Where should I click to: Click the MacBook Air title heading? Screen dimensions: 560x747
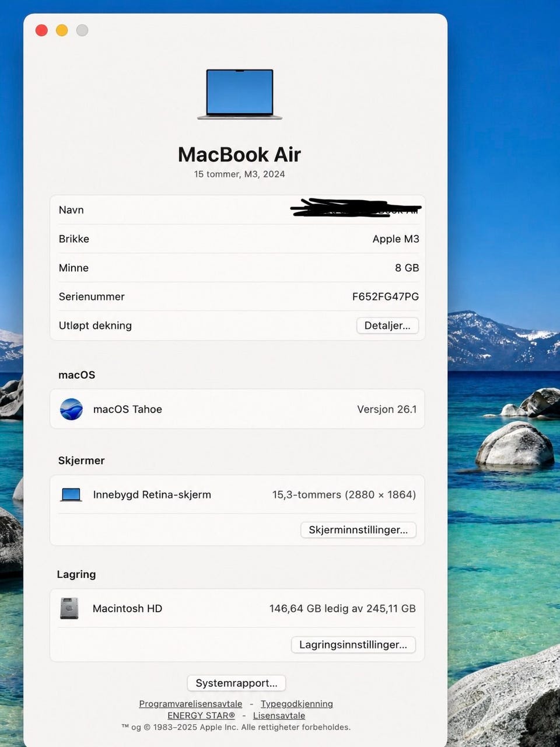(x=239, y=154)
